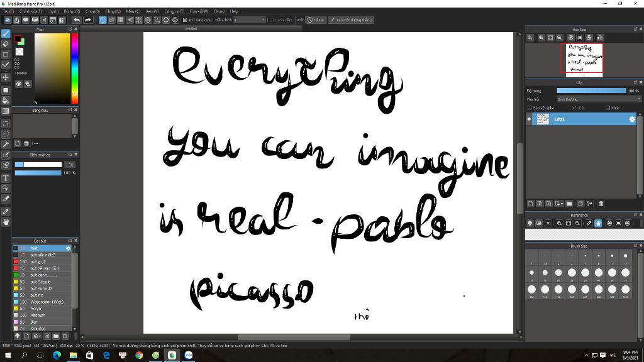
Task: Open the Hiệu chỉnh correction dropdown
Action: (250, 19)
